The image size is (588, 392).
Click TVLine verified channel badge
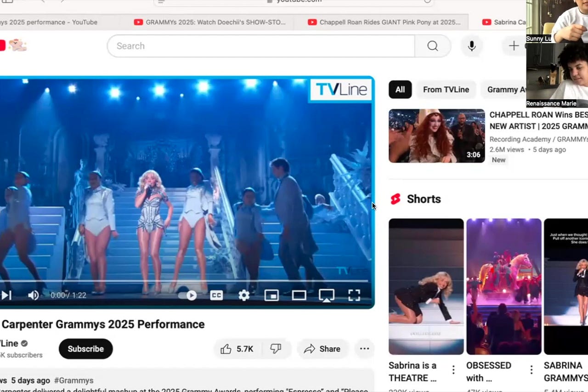(24, 343)
